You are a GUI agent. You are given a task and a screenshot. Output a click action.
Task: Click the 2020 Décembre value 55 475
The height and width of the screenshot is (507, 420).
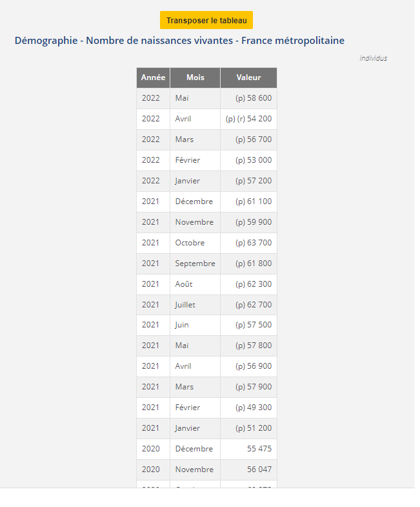pyautogui.click(x=259, y=449)
